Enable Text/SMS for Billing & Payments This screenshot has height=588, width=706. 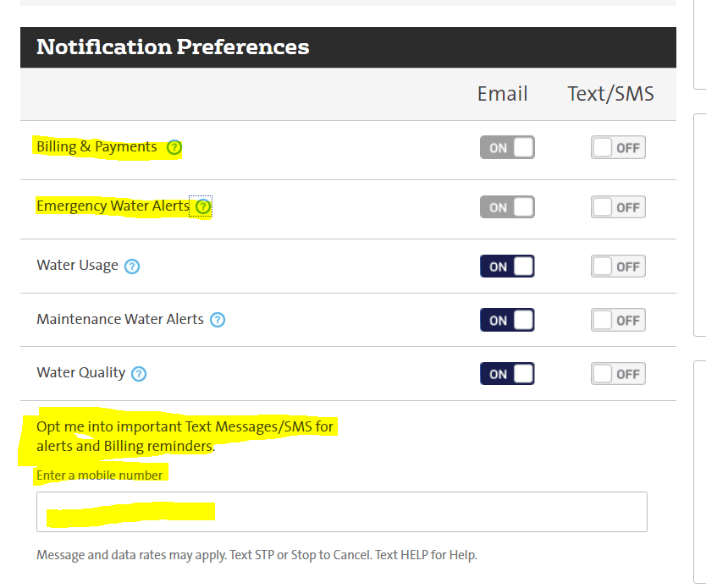(x=617, y=146)
